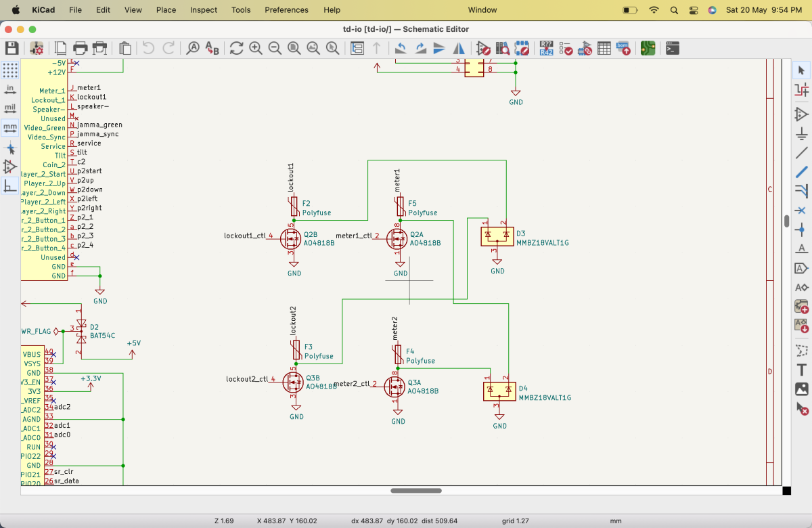Redo the last undone edit
The width and height of the screenshot is (812, 528).
coord(168,48)
